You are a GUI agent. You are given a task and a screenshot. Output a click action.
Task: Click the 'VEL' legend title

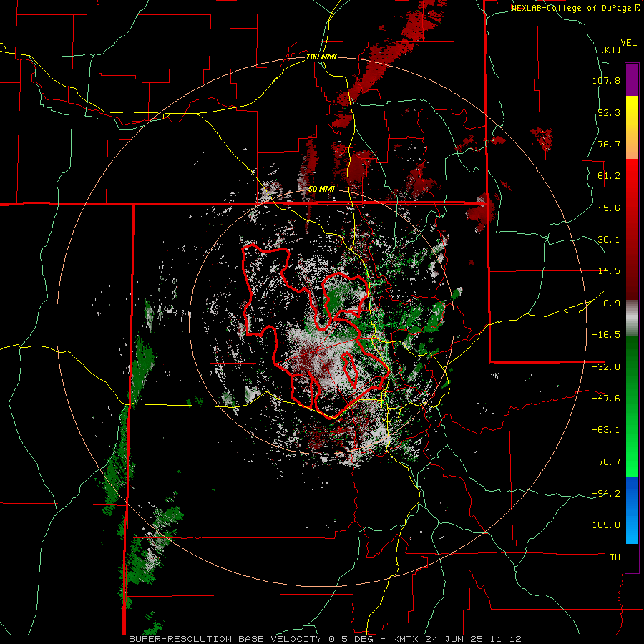point(628,42)
